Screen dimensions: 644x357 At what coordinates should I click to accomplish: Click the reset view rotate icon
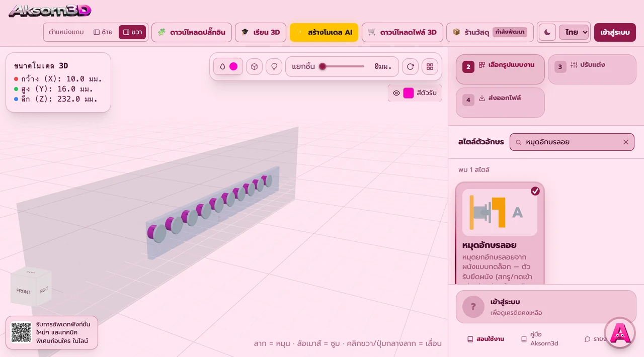410,66
